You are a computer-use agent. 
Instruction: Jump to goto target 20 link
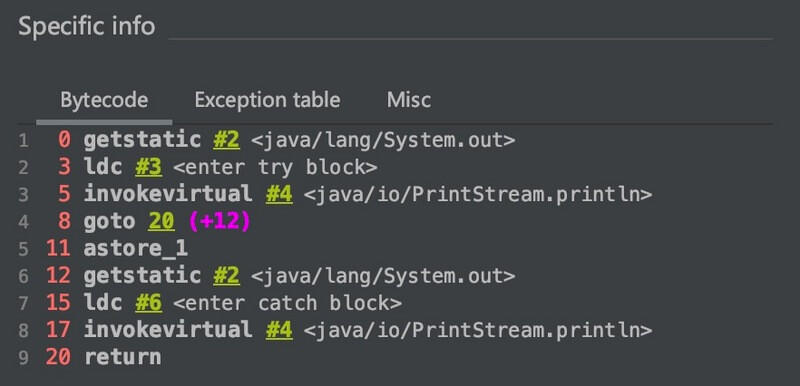(x=161, y=222)
